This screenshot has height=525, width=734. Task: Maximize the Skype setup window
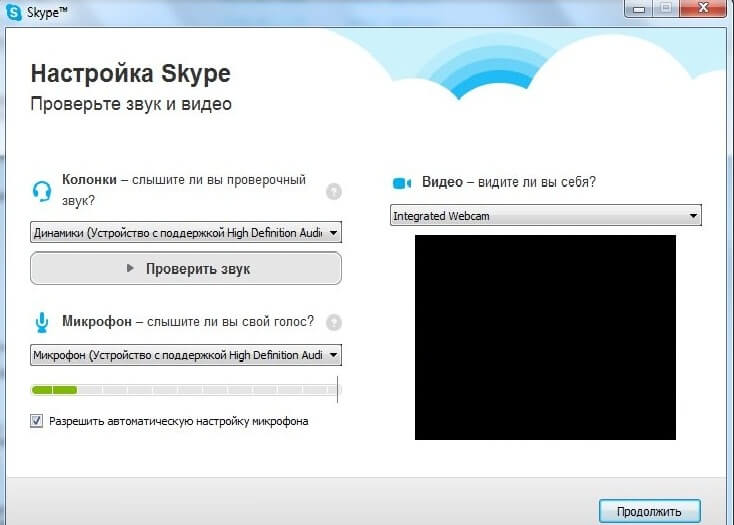click(664, 8)
